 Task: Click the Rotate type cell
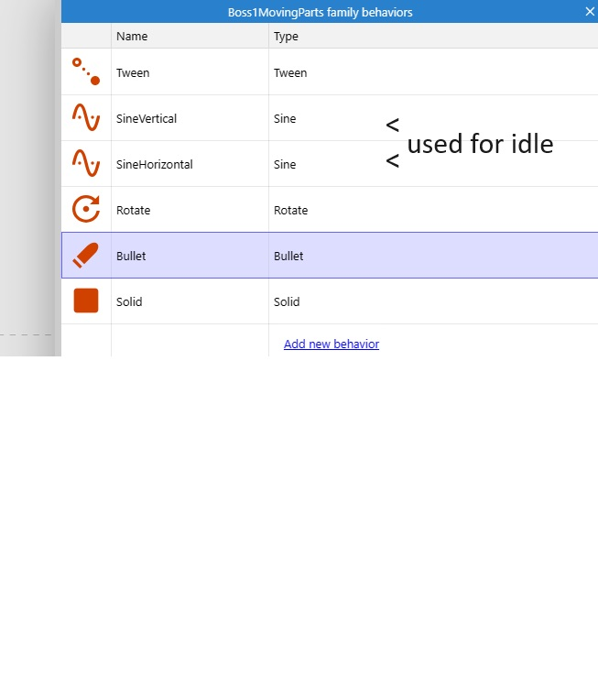point(290,211)
